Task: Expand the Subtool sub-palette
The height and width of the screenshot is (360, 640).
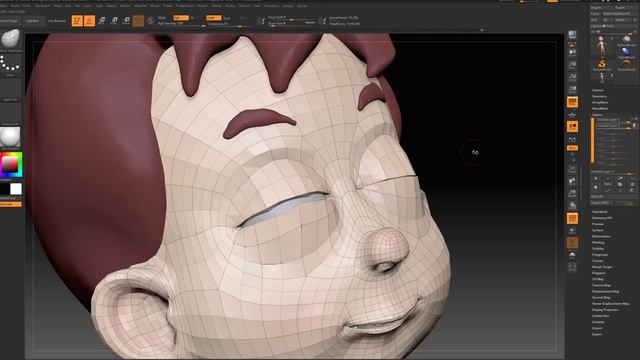Action: pyautogui.click(x=598, y=90)
